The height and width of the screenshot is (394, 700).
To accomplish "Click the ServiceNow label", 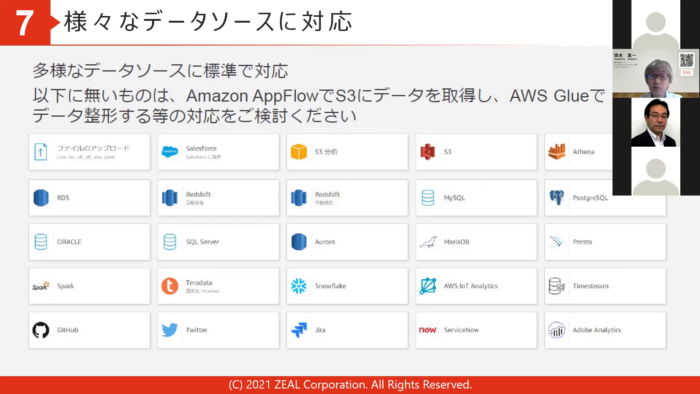I will (x=462, y=330).
